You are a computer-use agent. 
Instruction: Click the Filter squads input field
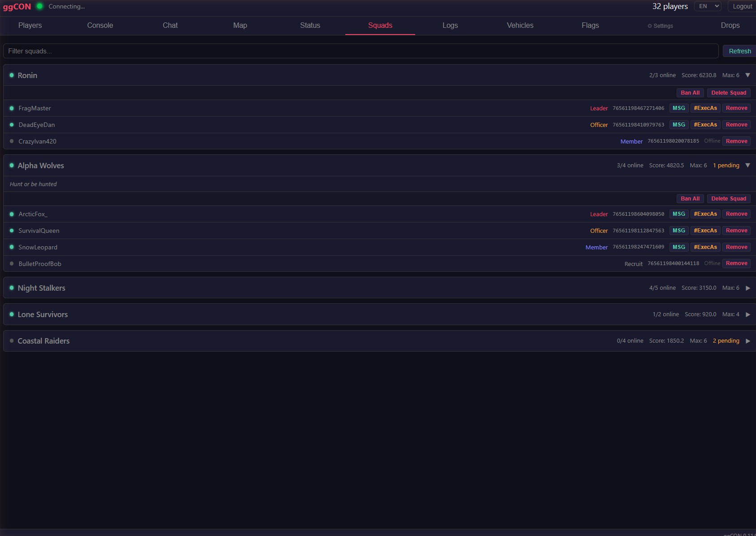361,51
